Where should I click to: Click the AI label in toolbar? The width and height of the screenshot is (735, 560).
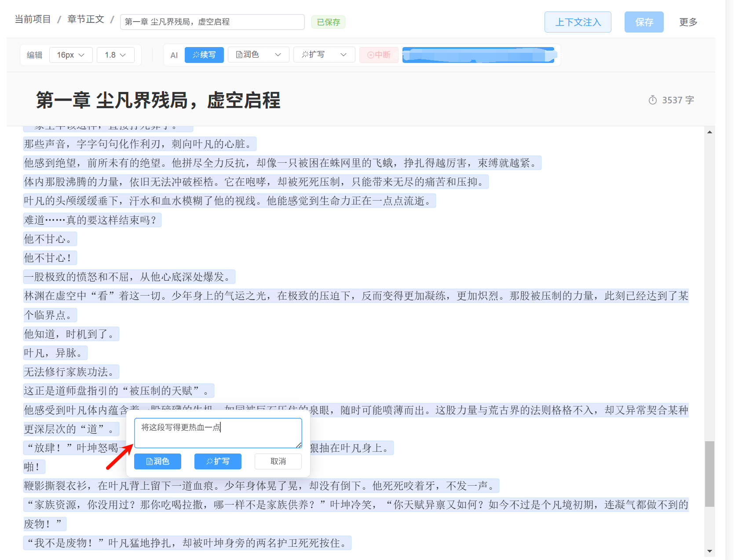[x=174, y=55]
